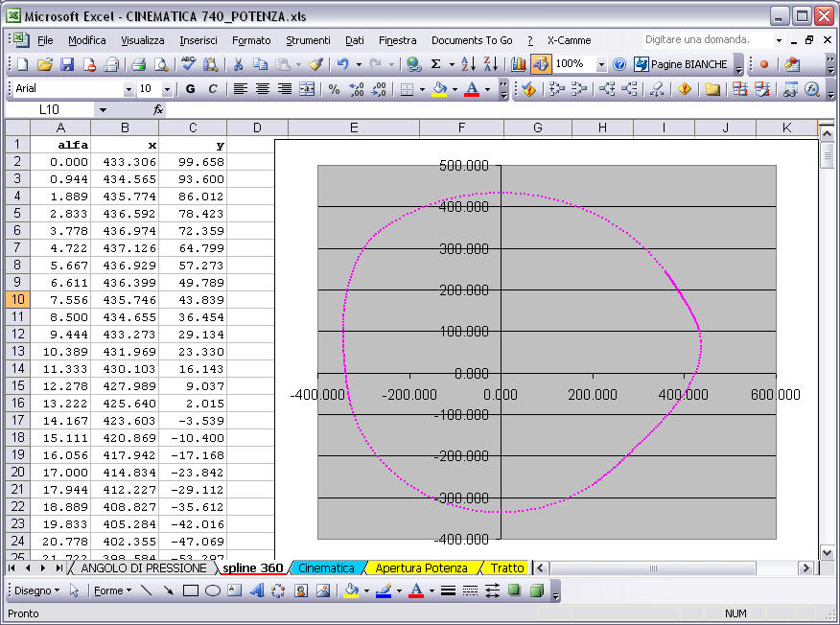This screenshot has width=840, height=625.
Task: Print the sheet icon
Action: tap(139, 65)
